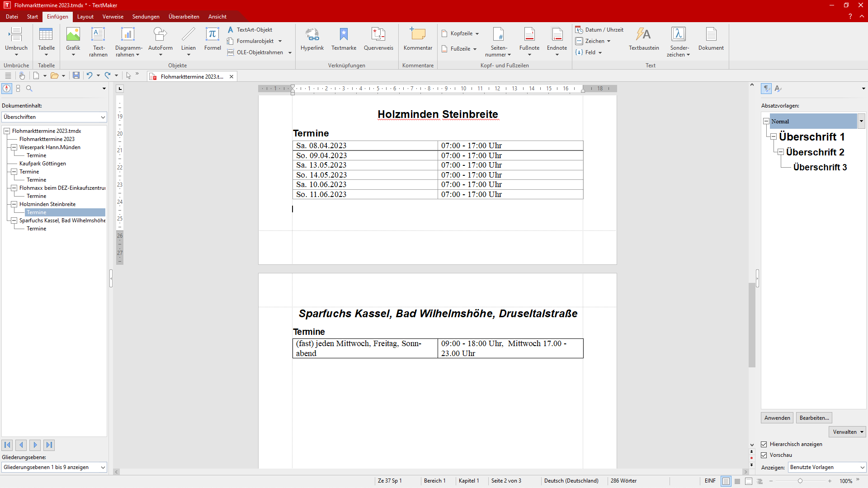Insert a Formel object
Image resolution: width=868 pixels, height=488 pixels.
coord(212,39)
